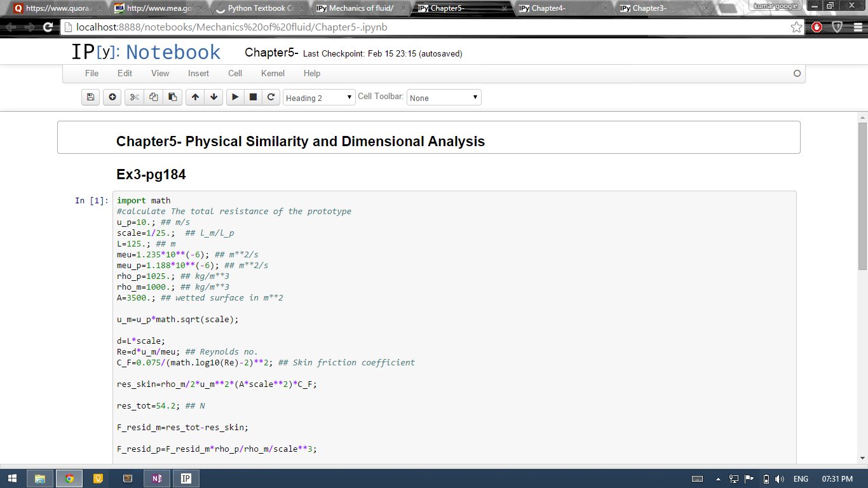The height and width of the screenshot is (488, 868).
Task: Open the Kernel menu
Action: click(273, 74)
